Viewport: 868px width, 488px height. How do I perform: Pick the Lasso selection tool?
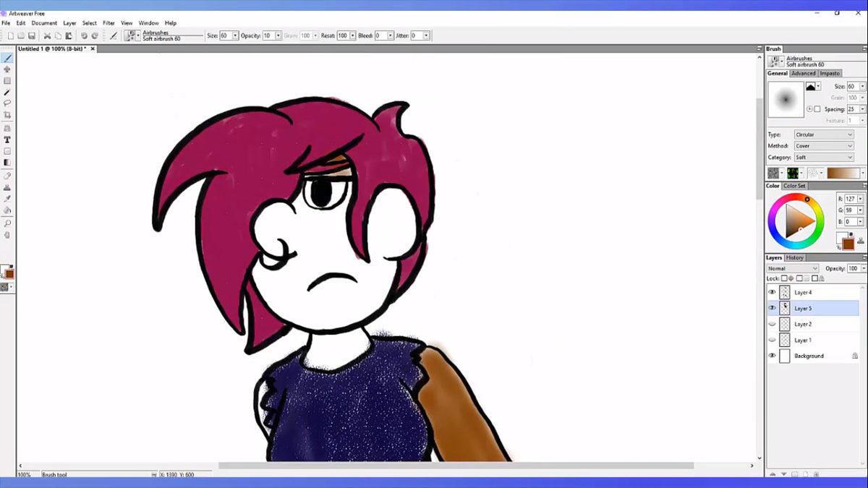click(x=7, y=103)
